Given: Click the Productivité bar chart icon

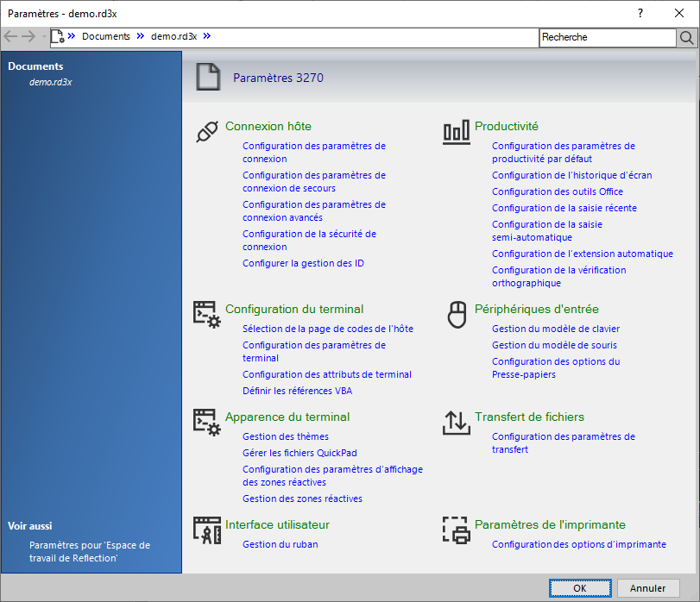Looking at the screenshot, I should pyautogui.click(x=457, y=132).
